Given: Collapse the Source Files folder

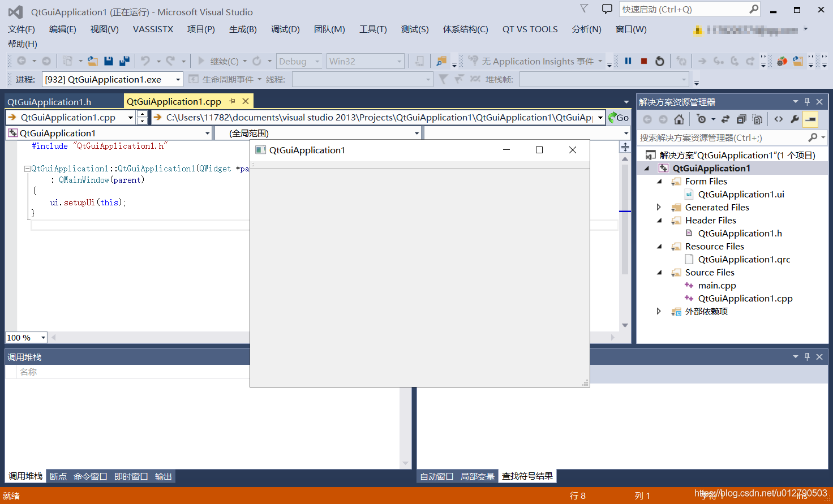Looking at the screenshot, I should pyautogui.click(x=659, y=272).
